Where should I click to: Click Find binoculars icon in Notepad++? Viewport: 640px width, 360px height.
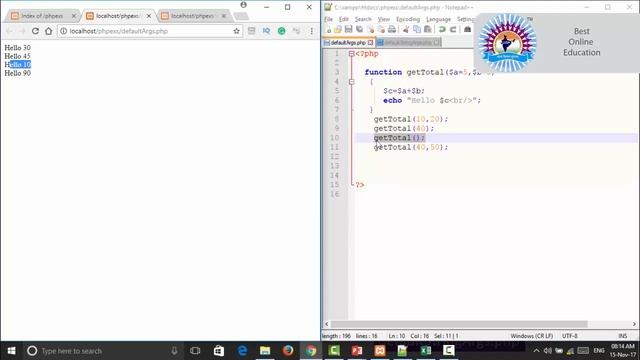pyautogui.click(x=467, y=29)
